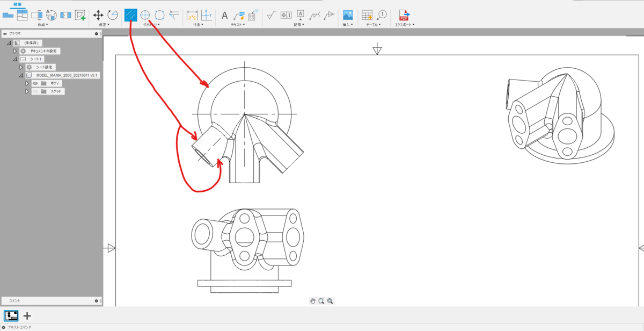Collapse the シート1 tree node
This screenshot has height=331, width=644.
coord(15,59)
